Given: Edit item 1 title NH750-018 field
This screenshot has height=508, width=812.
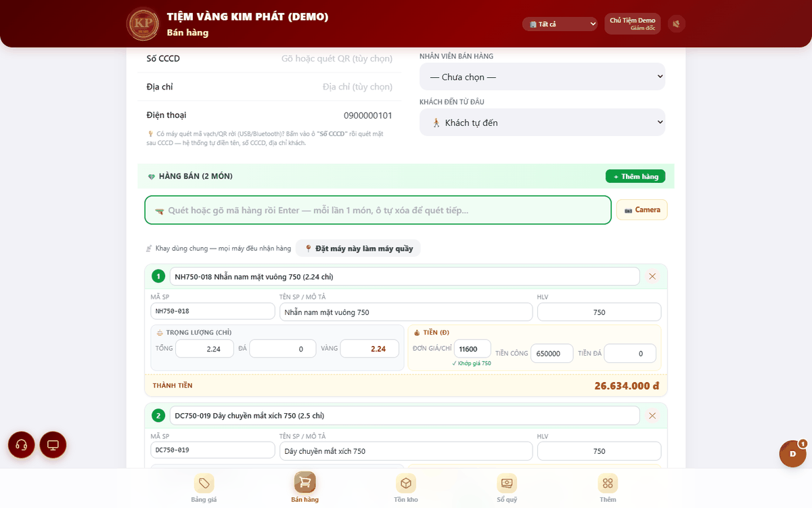Looking at the screenshot, I should coord(405,276).
